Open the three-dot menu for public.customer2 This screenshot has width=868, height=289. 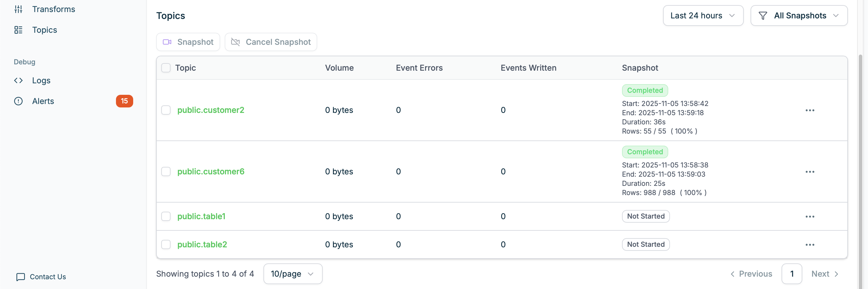[810, 110]
